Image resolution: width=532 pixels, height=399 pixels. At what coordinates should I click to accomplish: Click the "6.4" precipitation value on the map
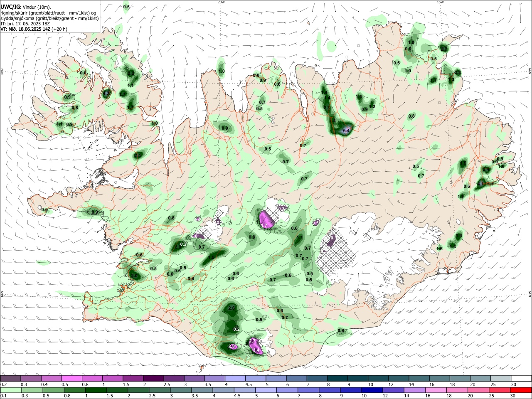(347, 130)
